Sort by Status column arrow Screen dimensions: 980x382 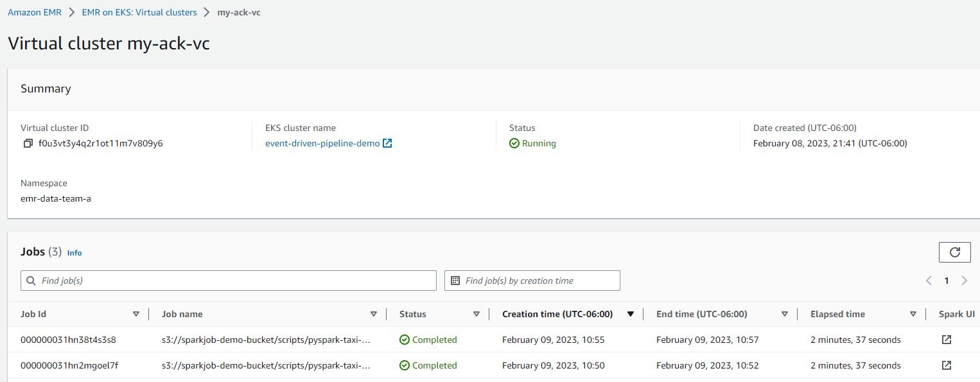pos(476,314)
